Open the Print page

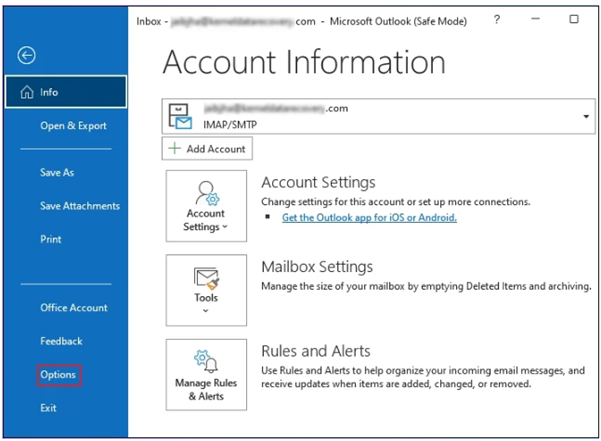point(51,240)
